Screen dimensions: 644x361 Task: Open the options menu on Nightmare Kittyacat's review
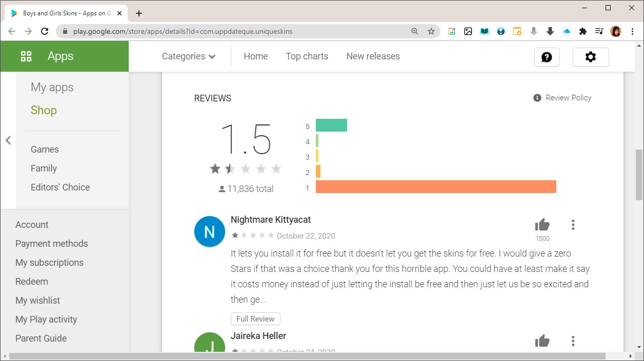(x=573, y=225)
